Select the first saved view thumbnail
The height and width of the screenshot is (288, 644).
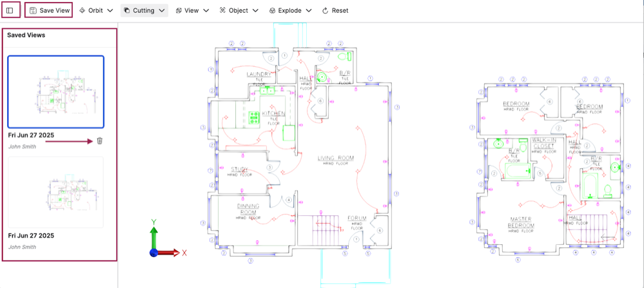[x=56, y=92]
